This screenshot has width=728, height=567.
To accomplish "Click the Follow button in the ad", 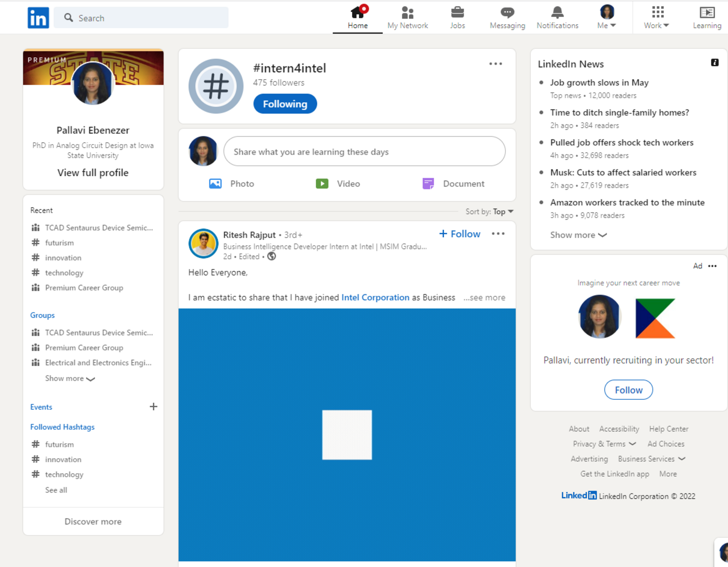I will tap(628, 390).
